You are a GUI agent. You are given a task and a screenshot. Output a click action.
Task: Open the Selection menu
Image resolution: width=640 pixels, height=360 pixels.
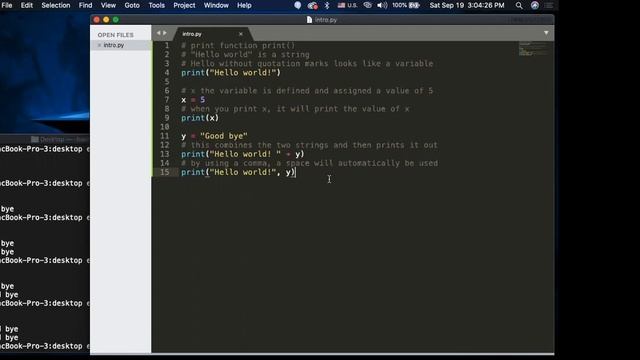point(56,5)
